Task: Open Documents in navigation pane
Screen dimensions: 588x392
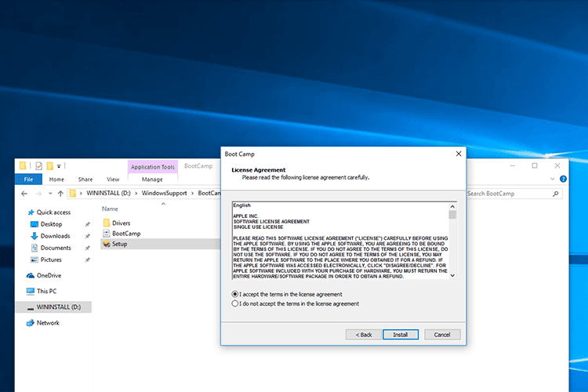Action: tap(56, 248)
